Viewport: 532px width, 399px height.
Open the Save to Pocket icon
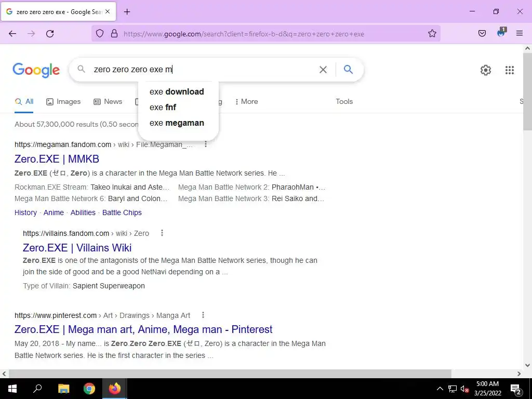(x=482, y=33)
